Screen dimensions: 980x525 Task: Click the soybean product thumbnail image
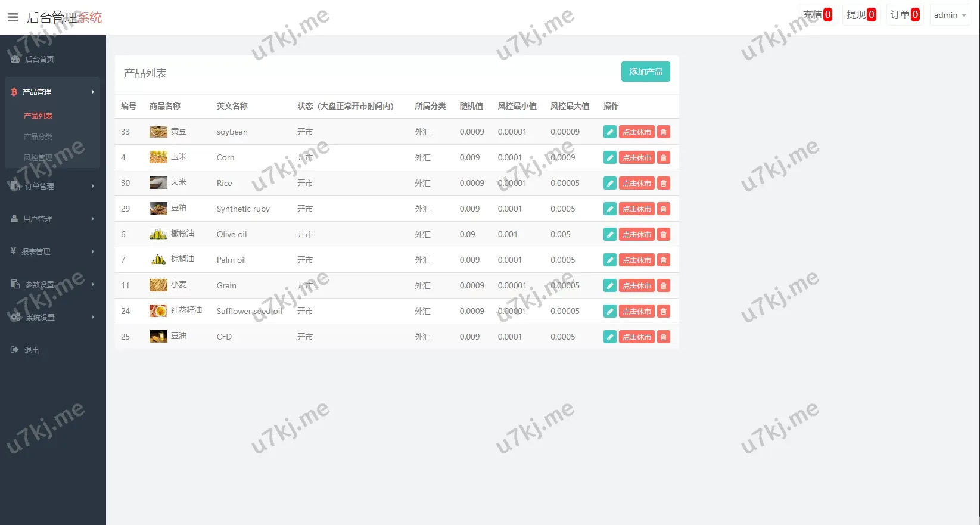tap(158, 132)
